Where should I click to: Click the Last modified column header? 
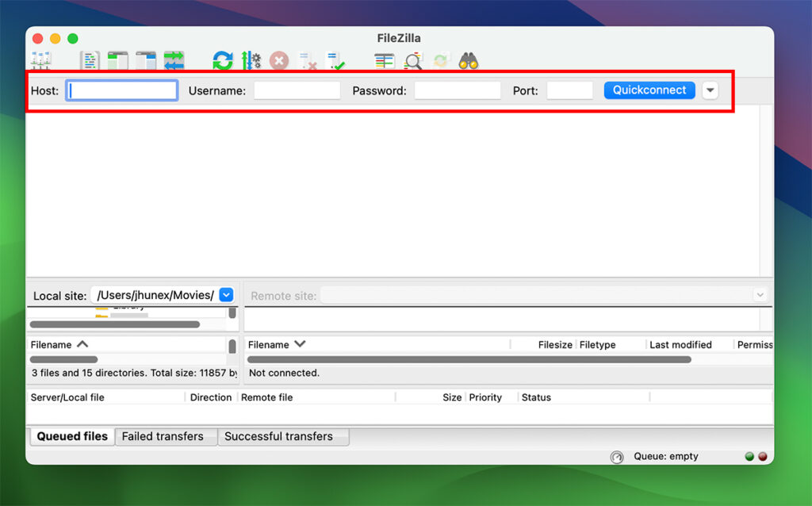coord(680,345)
